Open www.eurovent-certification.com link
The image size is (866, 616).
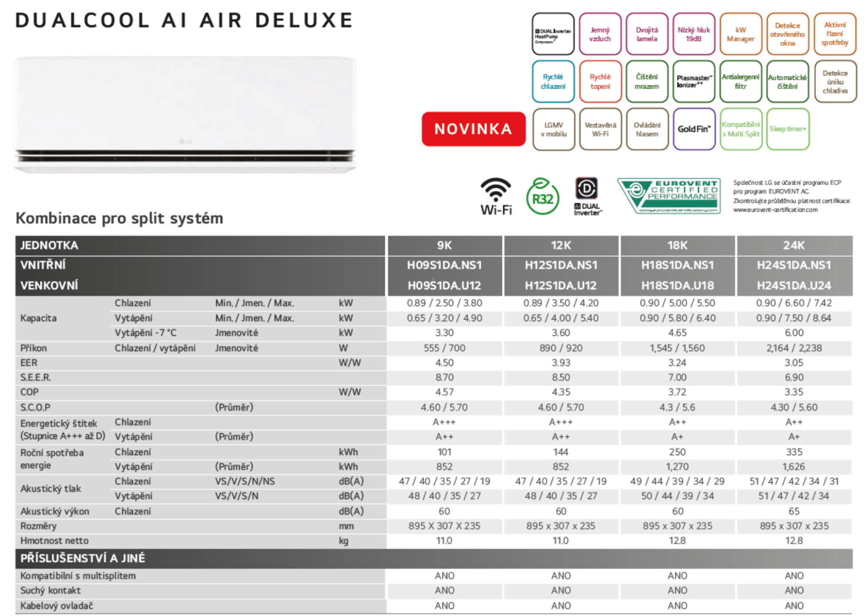775,210
